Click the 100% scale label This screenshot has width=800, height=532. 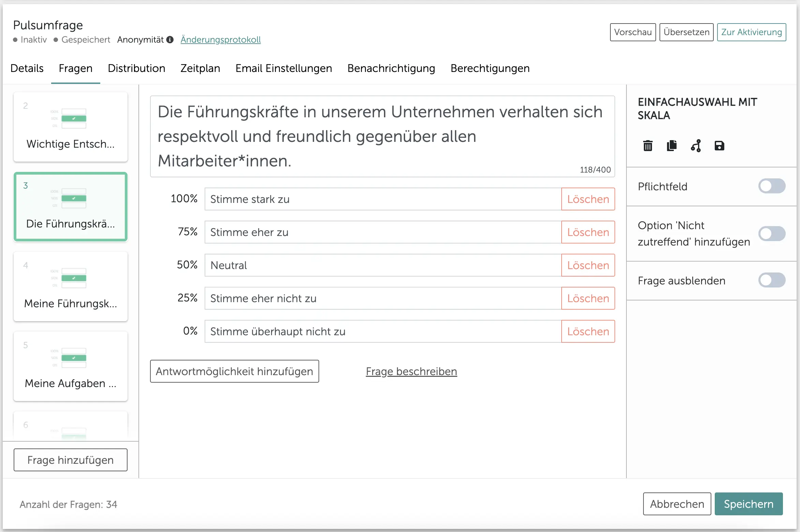pos(184,198)
